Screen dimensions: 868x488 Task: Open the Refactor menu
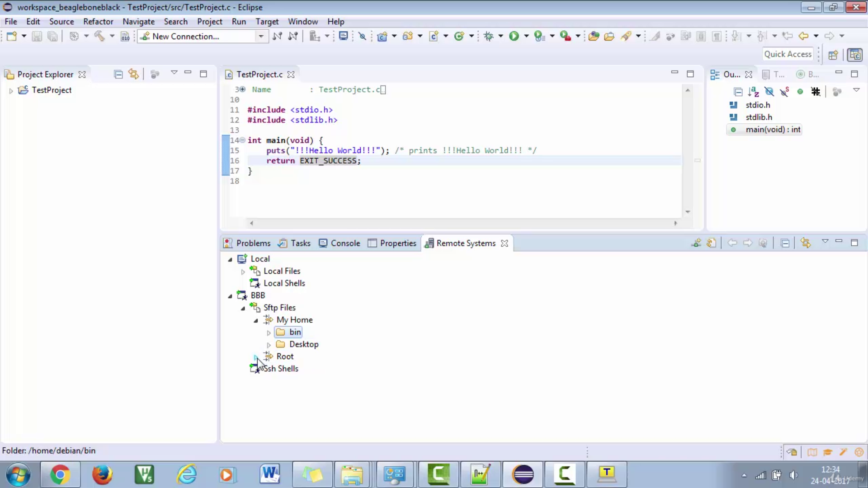coord(98,22)
